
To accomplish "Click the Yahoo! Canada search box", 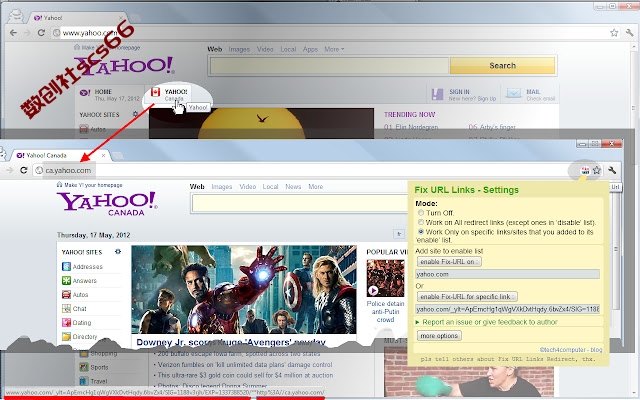I will [300, 203].
